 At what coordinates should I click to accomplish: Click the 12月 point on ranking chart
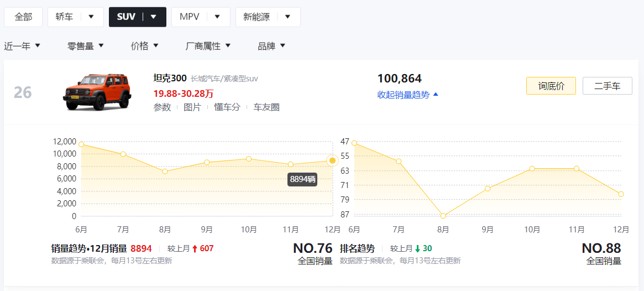tap(621, 194)
